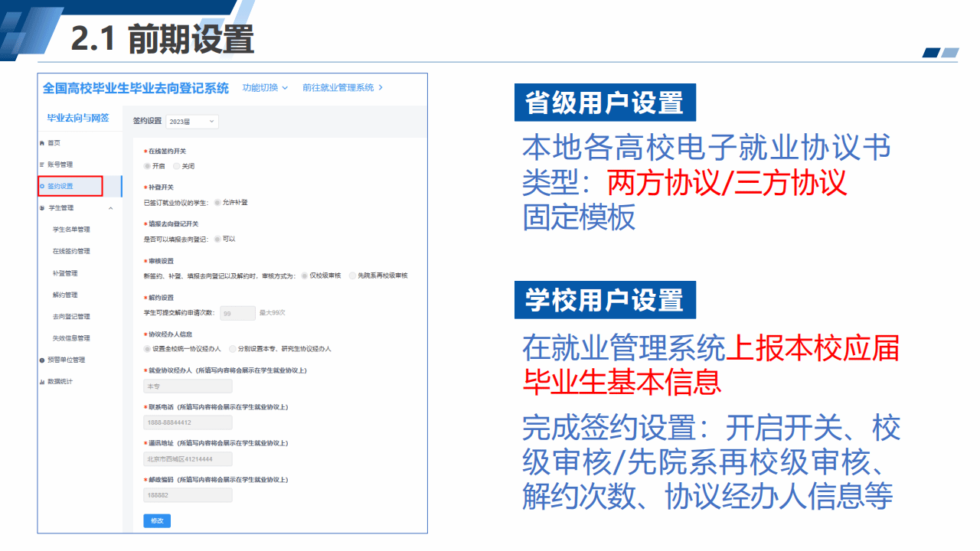This screenshot has height=551, width=980.
Task: Click the 联系电话 input field
Action: (x=188, y=422)
